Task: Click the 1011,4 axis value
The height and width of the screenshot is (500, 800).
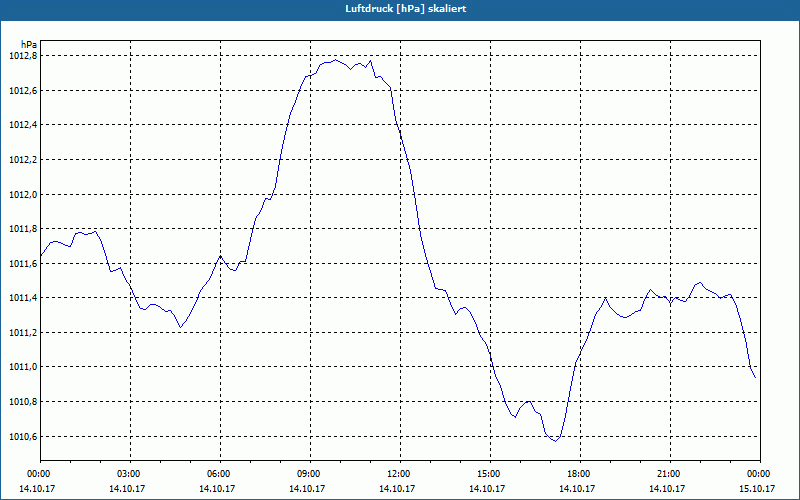Action: point(23,298)
